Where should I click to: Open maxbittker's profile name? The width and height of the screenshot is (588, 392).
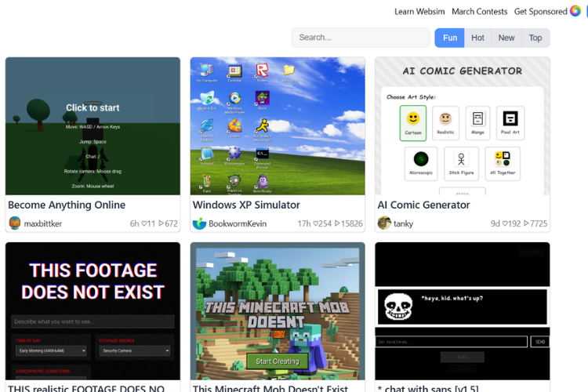point(43,223)
